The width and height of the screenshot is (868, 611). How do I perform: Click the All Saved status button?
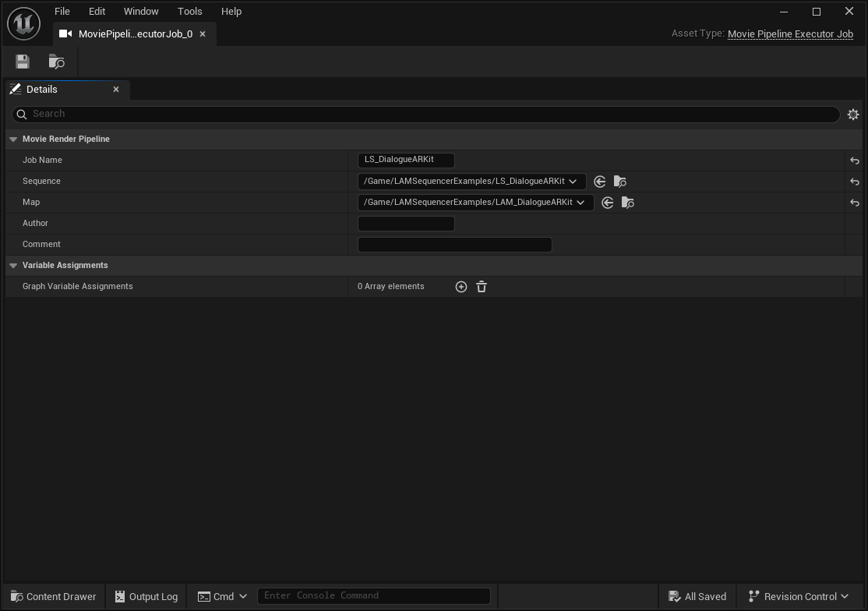697,597
